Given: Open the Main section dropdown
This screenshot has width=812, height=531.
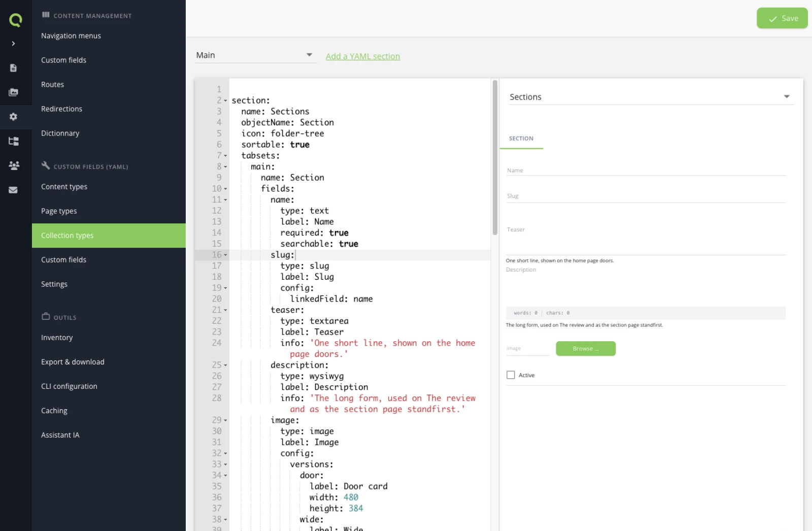Looking at the screenshot, I should pyautogui.click(x=255, y=55).
